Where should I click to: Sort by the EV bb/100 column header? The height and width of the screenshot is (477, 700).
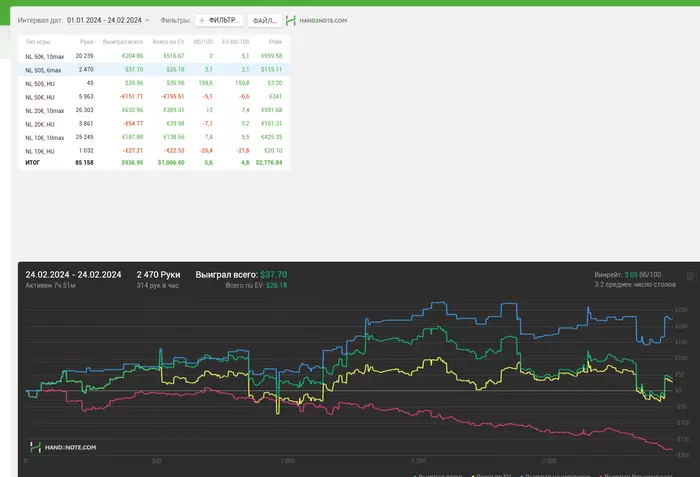(236, 42)
